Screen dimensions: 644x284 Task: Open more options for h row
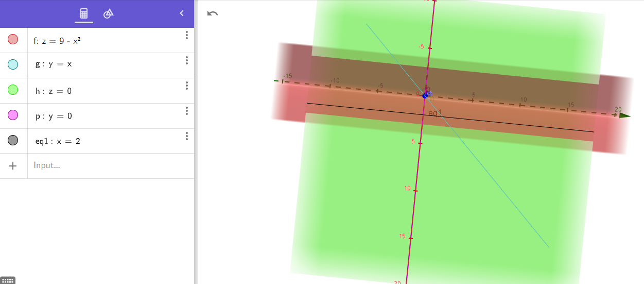(x=187, y=86)
